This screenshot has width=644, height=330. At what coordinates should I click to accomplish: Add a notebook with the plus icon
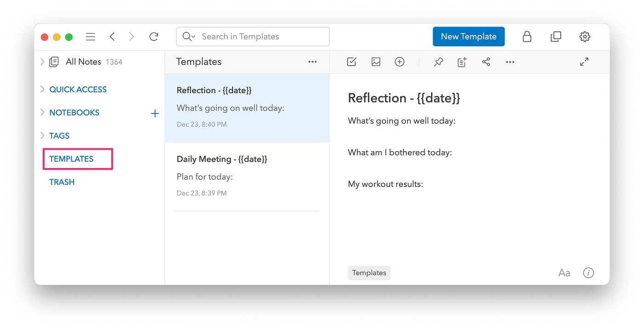pyautogui.click(x=155, y=114)
